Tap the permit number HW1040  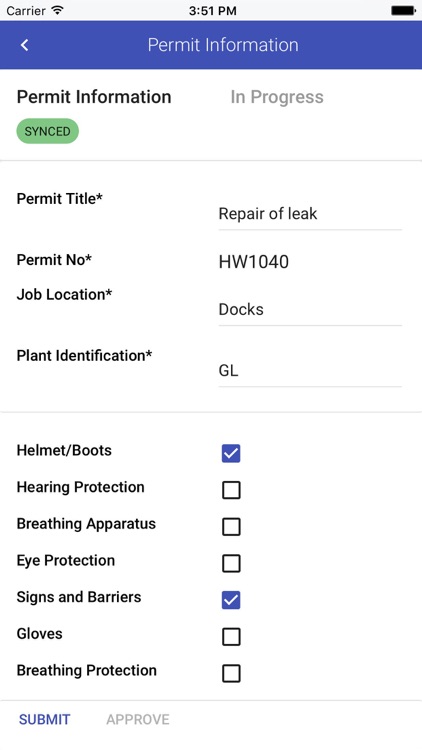point(254,262)
